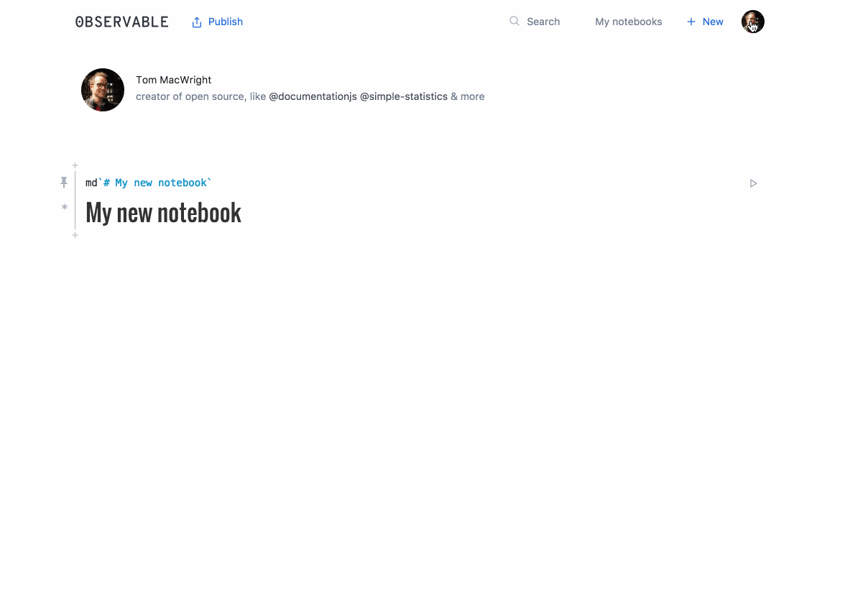Focus the Search input field
The image size is (868, 599).
pos(543,22)
